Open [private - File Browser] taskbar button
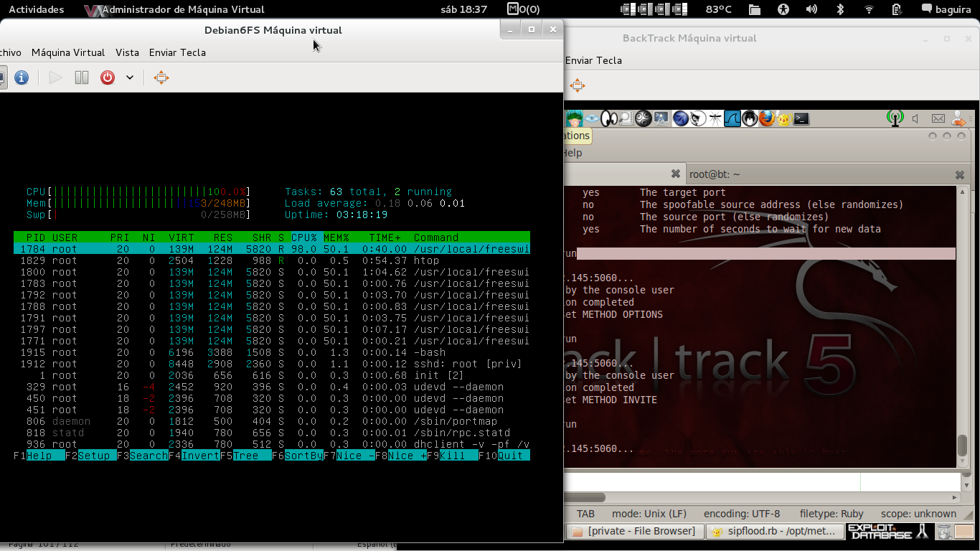Image resolution: width=980 pixels, height=551 pixels. click(634, 532)
